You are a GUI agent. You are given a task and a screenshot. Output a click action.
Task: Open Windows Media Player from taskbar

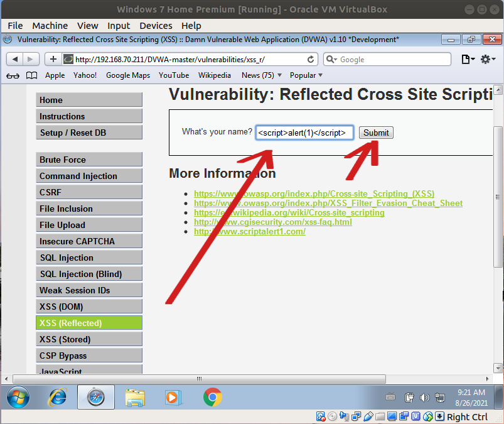point(173,398)
